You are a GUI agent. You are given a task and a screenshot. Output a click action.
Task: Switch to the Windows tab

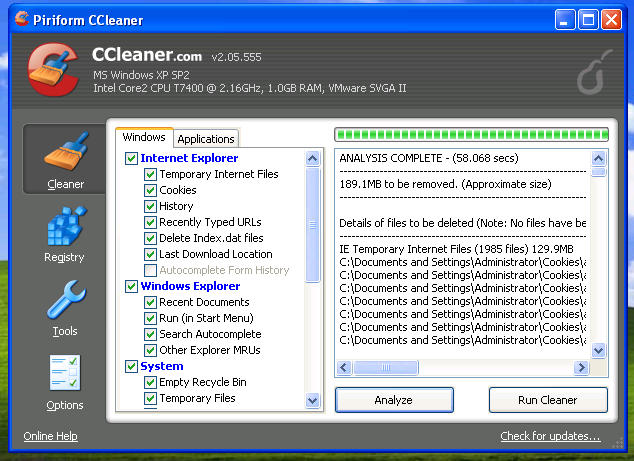pos(144,137)
